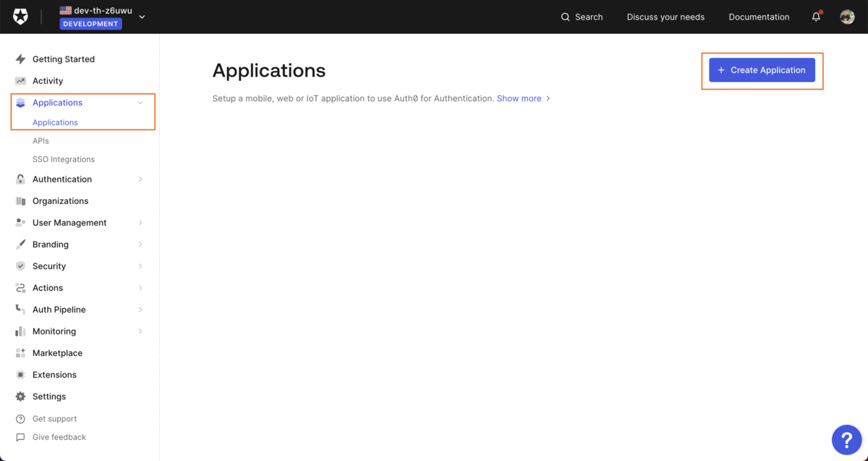Click the Auth Pipeline icon
868x461 pixels.
(x=20, y=310)
